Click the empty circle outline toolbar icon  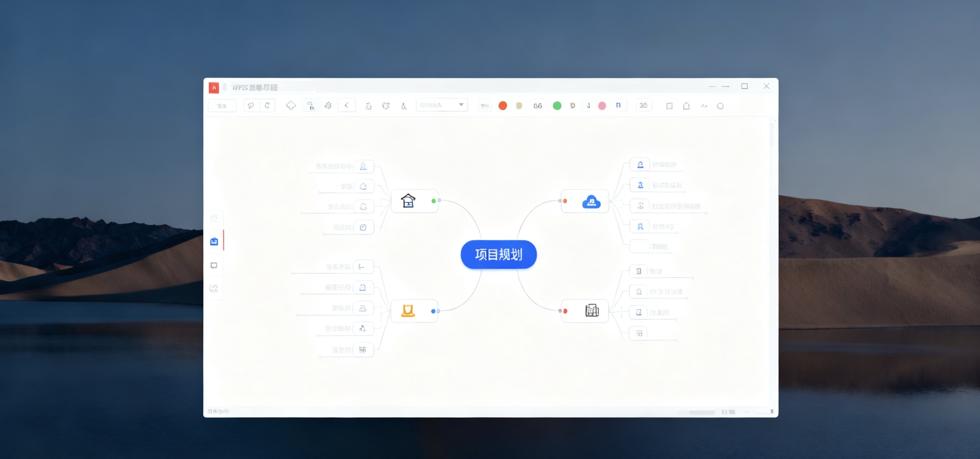(720, 106)
